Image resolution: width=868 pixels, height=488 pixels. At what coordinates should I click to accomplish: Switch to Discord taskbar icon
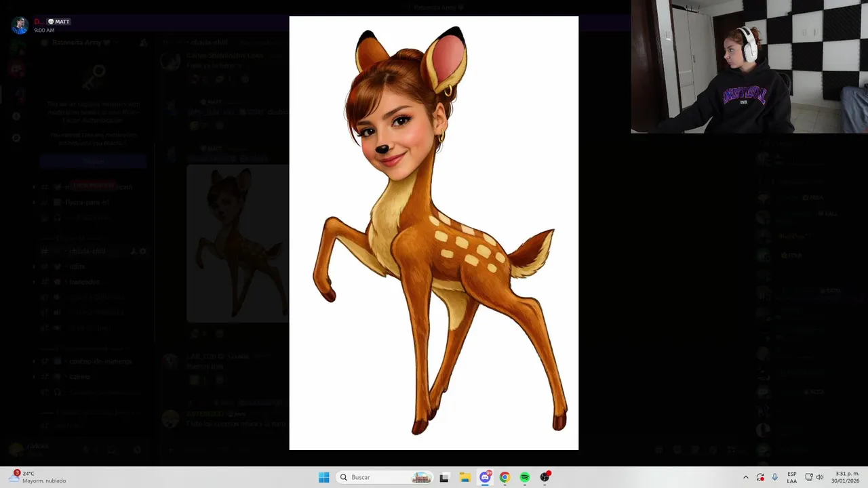pyautogui.click(x=485, y=477)
